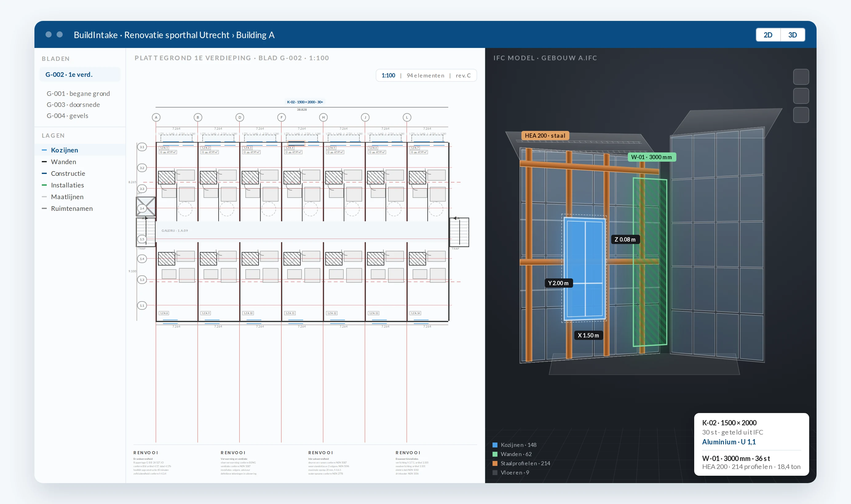Image resolution: width=851 pixels, height=504 pixels.
Task: Click grid row bubble 3.2
Action: [x=142, y=168]
